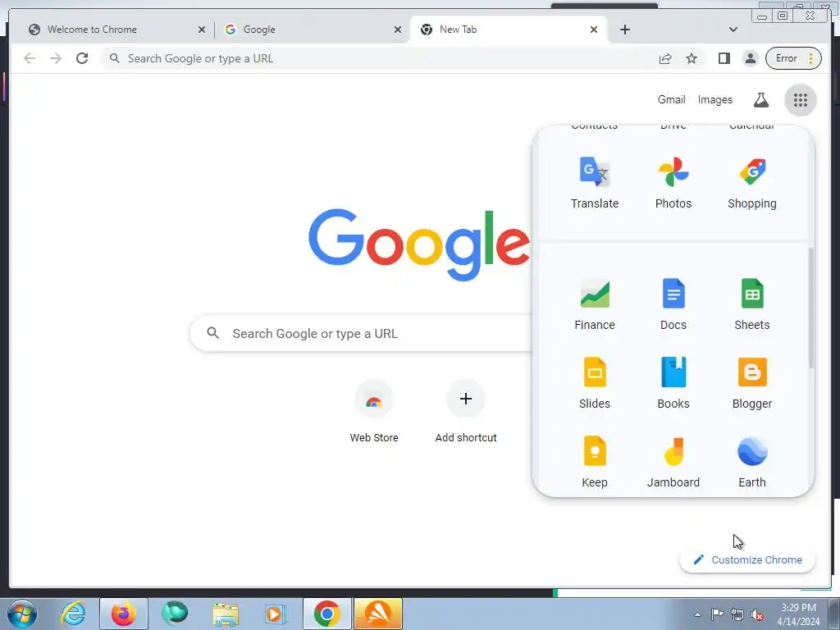The width and height of the screenshot is (840, 630).
Task: Open Google Shopping app
Action: 752,183
